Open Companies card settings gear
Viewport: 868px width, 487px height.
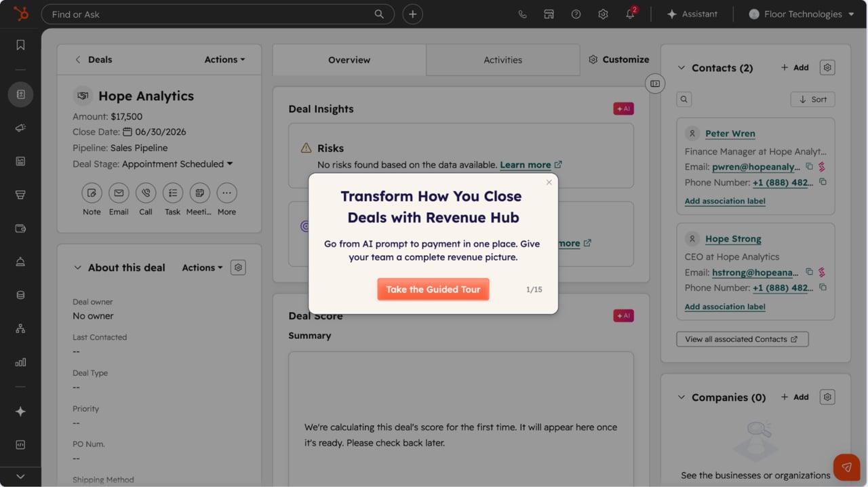827,397
